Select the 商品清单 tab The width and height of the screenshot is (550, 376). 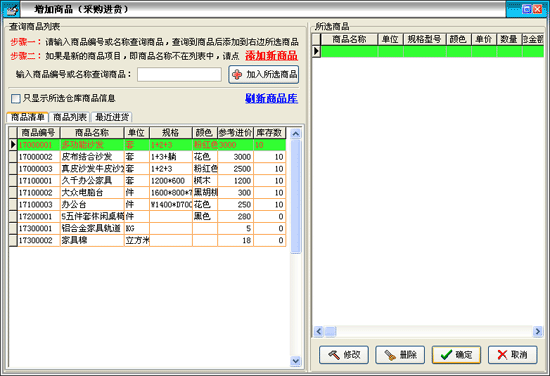click(x=27, y=117)
